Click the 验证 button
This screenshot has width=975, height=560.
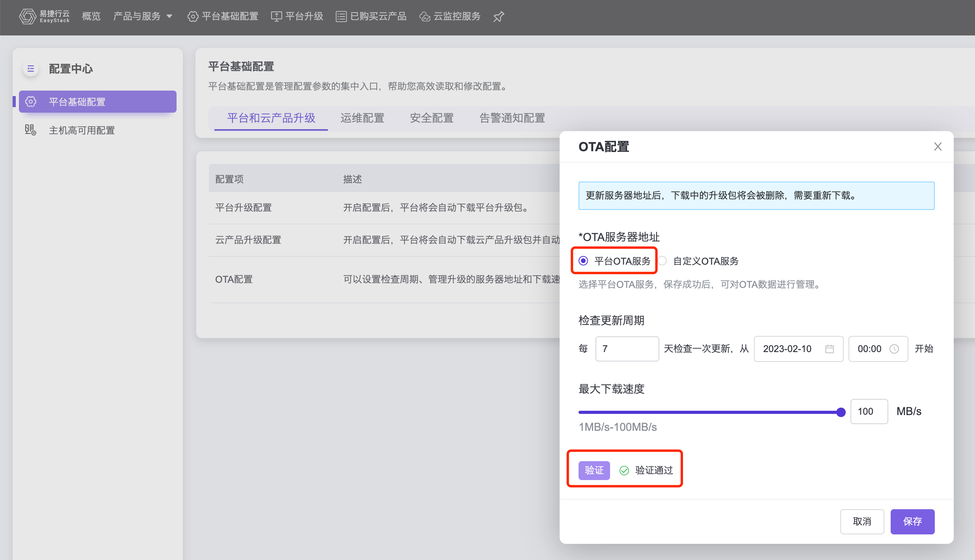(x=594, y=470)
